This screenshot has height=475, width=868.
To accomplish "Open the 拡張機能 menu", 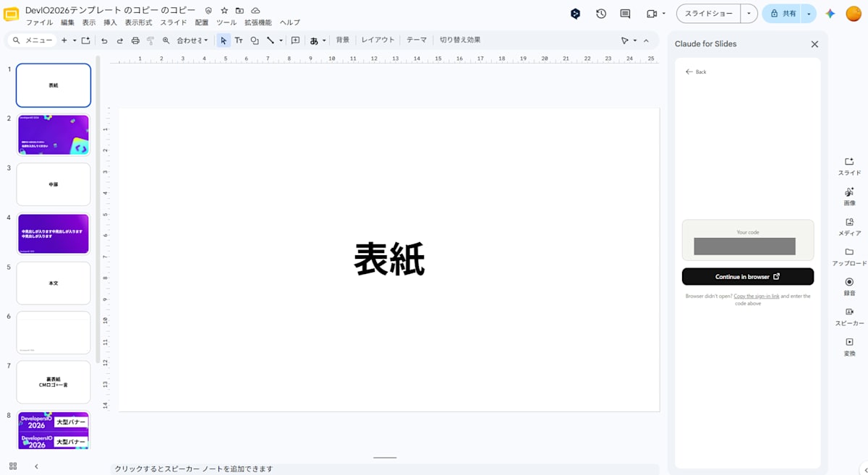I will coord(258,22).
